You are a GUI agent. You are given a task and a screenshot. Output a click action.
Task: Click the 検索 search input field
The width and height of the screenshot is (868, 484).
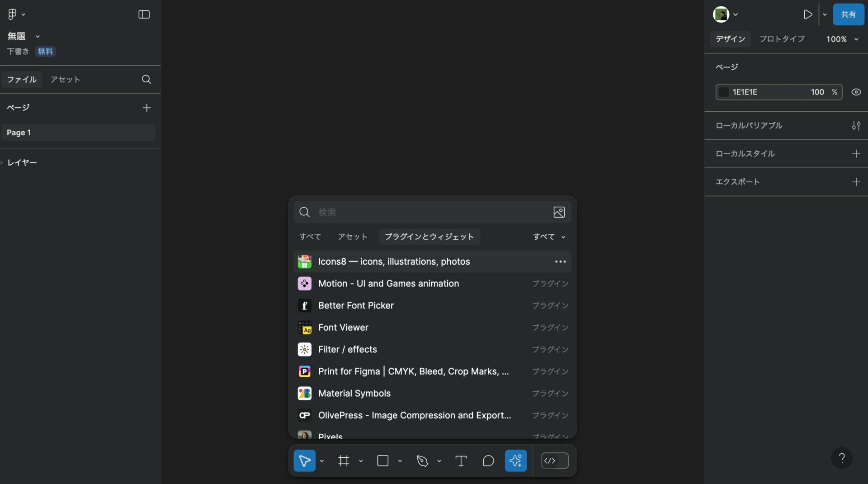432,212
